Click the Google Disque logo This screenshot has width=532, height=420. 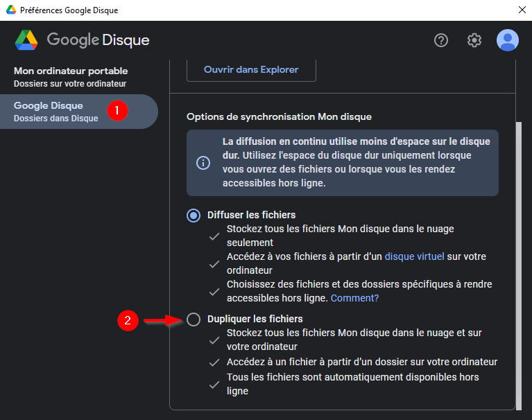(x=82, y=40)
